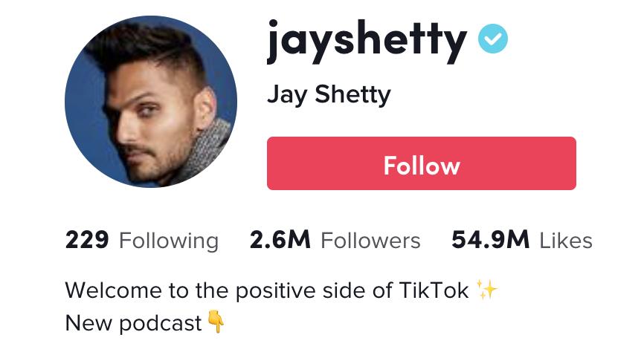Open the Followers label link
644x355 pixels.
coord(370,241)
